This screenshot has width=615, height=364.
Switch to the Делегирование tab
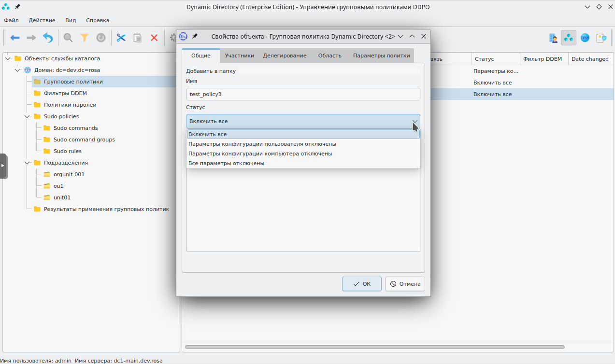coord(285,56)
